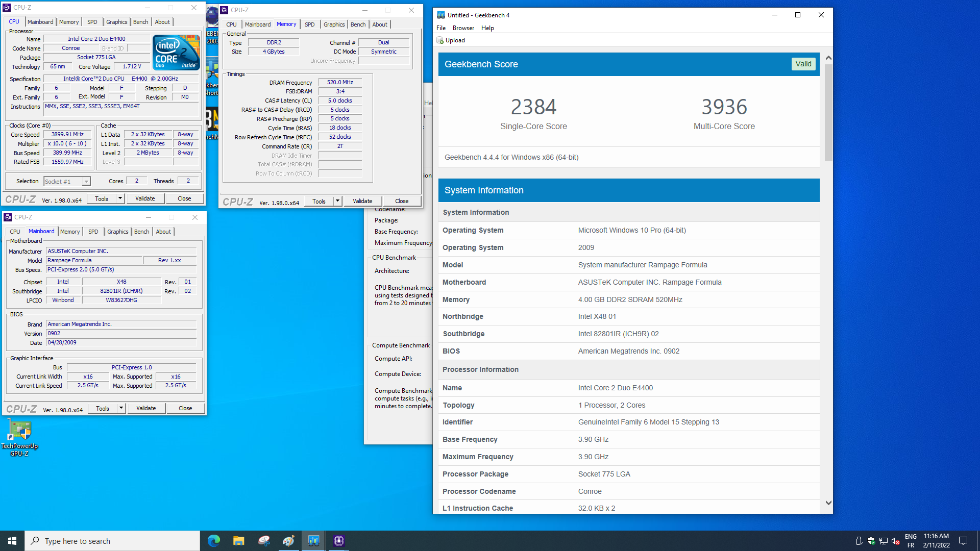This screenshot has height=551, width=980.
Task: Expand Tools dropdown arrow in CPU window
Action: [x=120, y=198]
